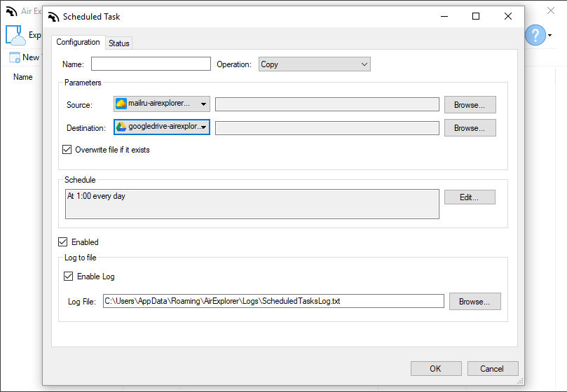Disable the Enable Log checkbox
The image size is (567, 392).
point(69,276)
